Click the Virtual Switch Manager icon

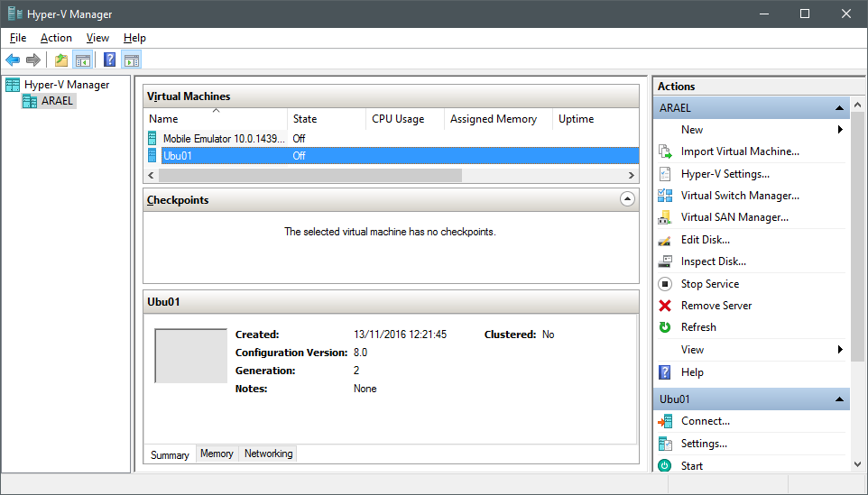[665, 196]
